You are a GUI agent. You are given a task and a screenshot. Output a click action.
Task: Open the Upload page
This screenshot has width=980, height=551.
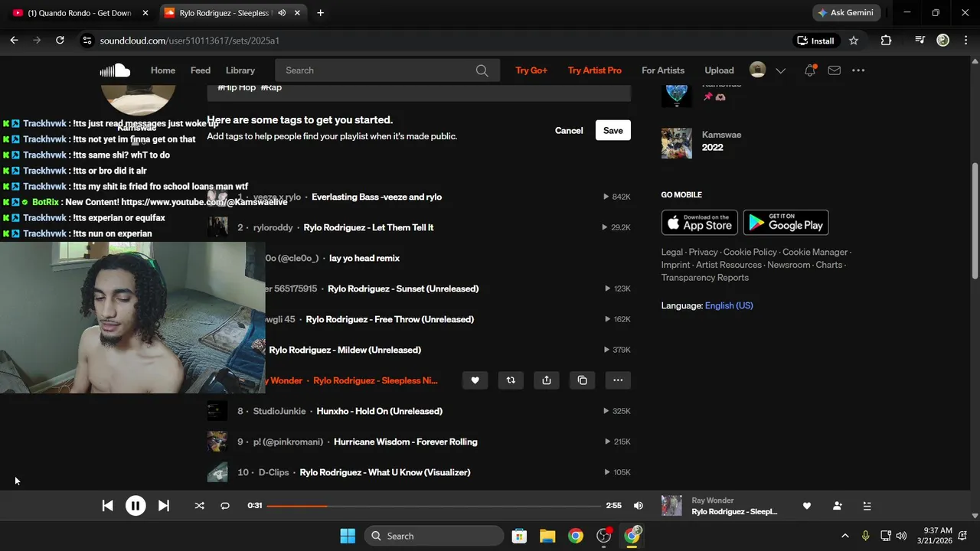719,70
